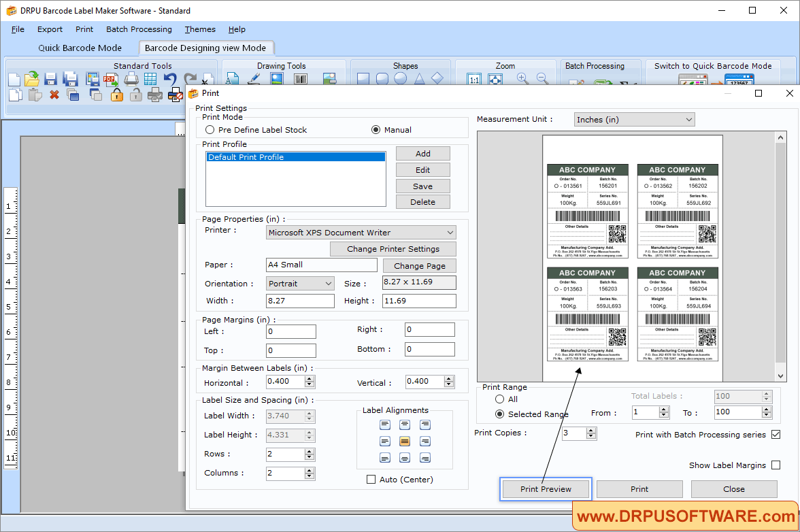Click the gray printer with checkmark icon

[155, 95]
